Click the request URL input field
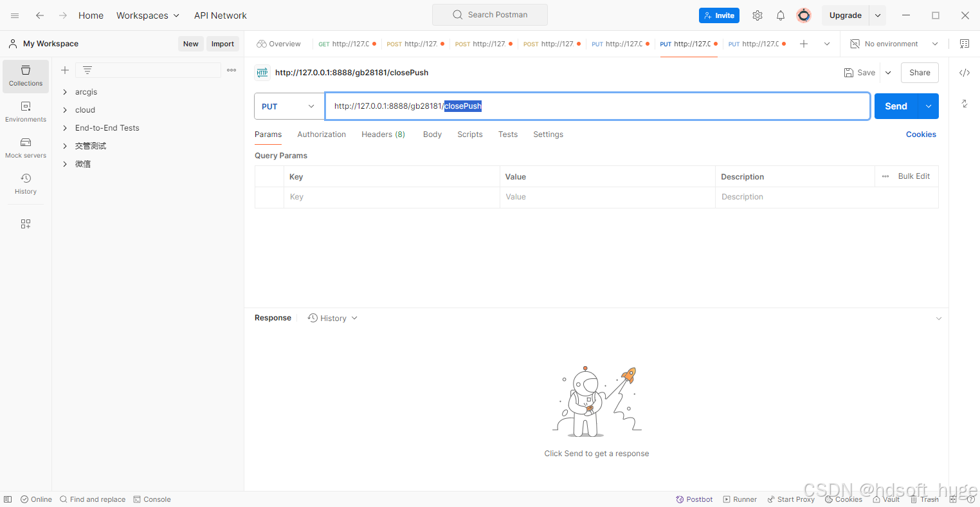Screen dimensions: 980x507 [x=597, y=106]
